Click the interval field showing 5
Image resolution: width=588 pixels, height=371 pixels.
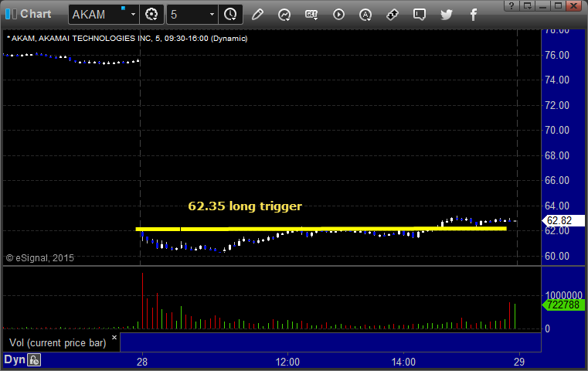click(x=188, y=15)
